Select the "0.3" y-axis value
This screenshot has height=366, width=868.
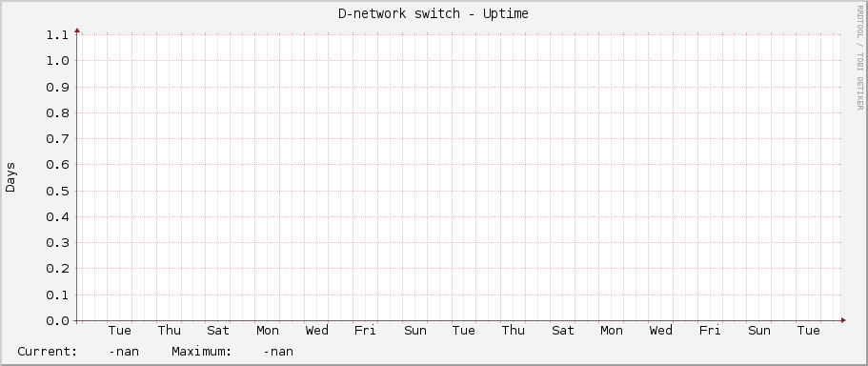(x=57, y=243)
